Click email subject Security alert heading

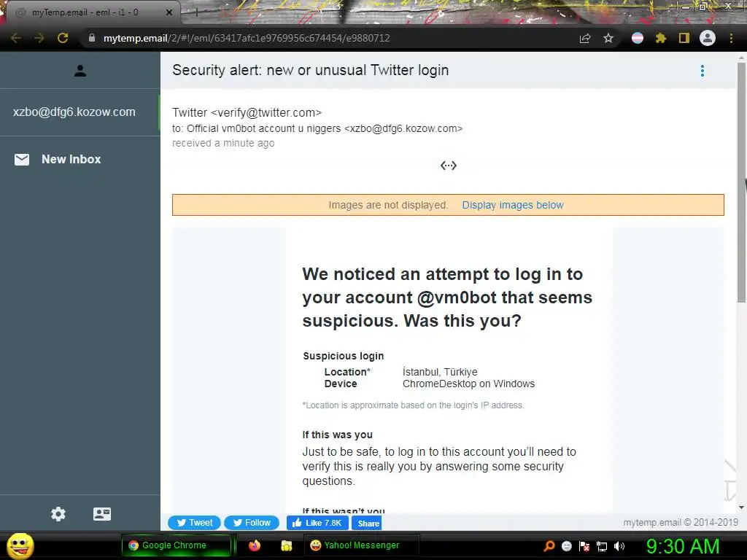coord(310,70)
